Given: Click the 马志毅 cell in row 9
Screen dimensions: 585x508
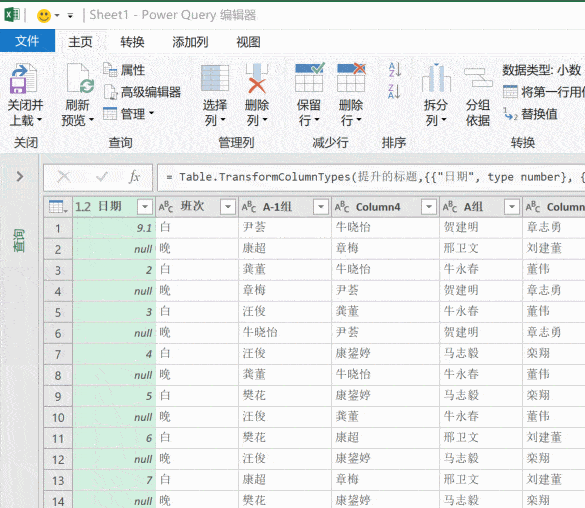Looking at the screenshot, I should click(x=481, y=396).
